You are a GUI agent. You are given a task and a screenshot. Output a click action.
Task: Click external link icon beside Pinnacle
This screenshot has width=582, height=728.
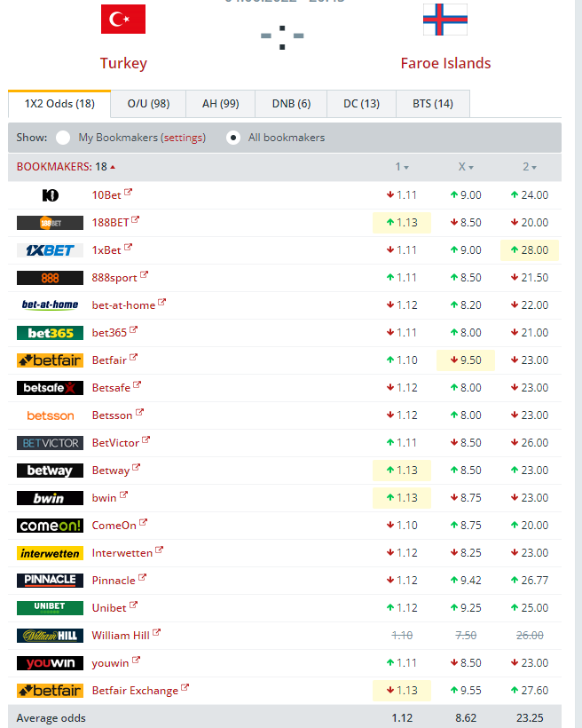click(x=143, y=577)
